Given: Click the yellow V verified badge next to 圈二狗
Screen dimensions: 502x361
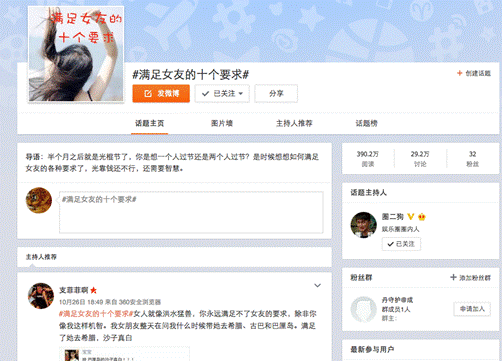Looking at the screenshot, I should (411, 217).
